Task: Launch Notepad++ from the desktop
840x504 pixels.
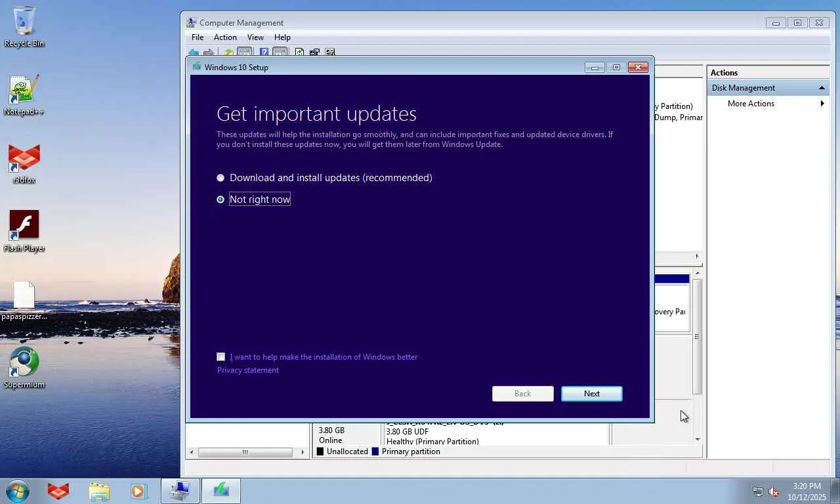Action: [x=24, y=95]
